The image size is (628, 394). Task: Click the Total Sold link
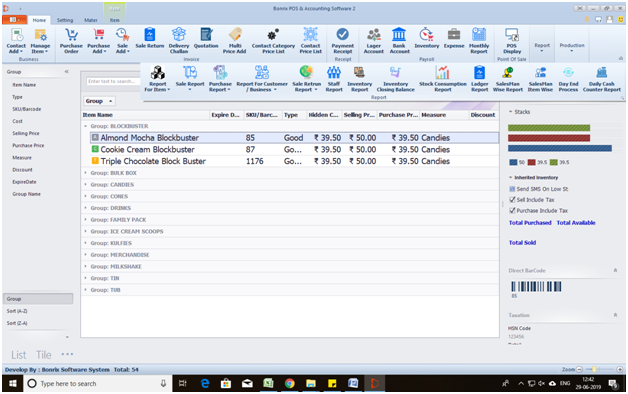pyautogui.click(x=522, y=243)
